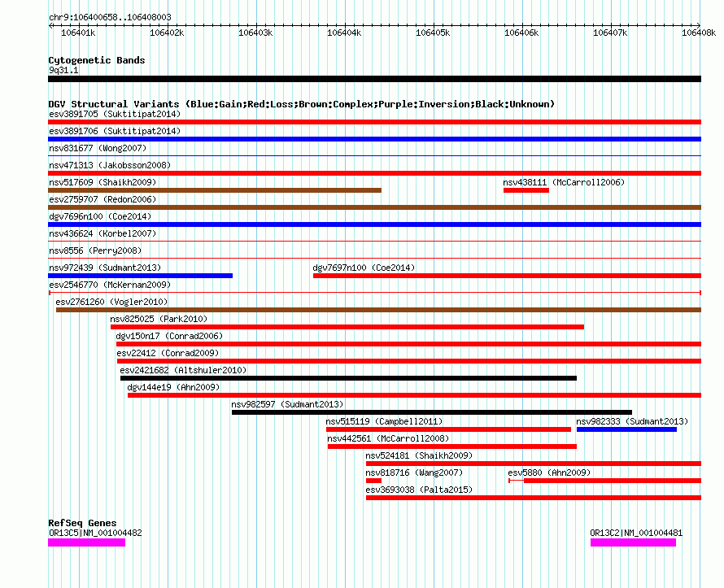The height and width of the screenshot is (588, 724).
Task: Select the brown nsv517609 complex bar
Action: pos(215,190)
